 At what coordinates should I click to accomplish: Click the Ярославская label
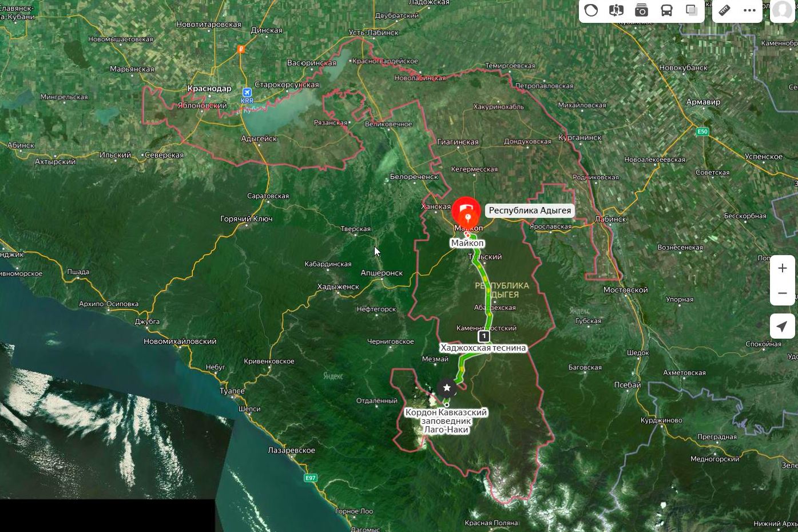coord(550,227)
